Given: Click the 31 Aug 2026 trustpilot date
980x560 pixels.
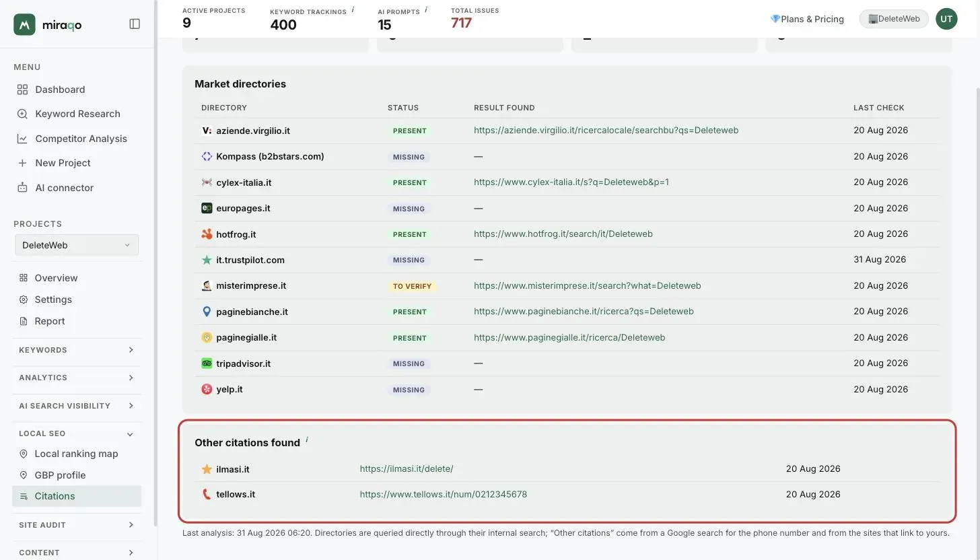Looking at the screenshot, I should pos(880,259).
